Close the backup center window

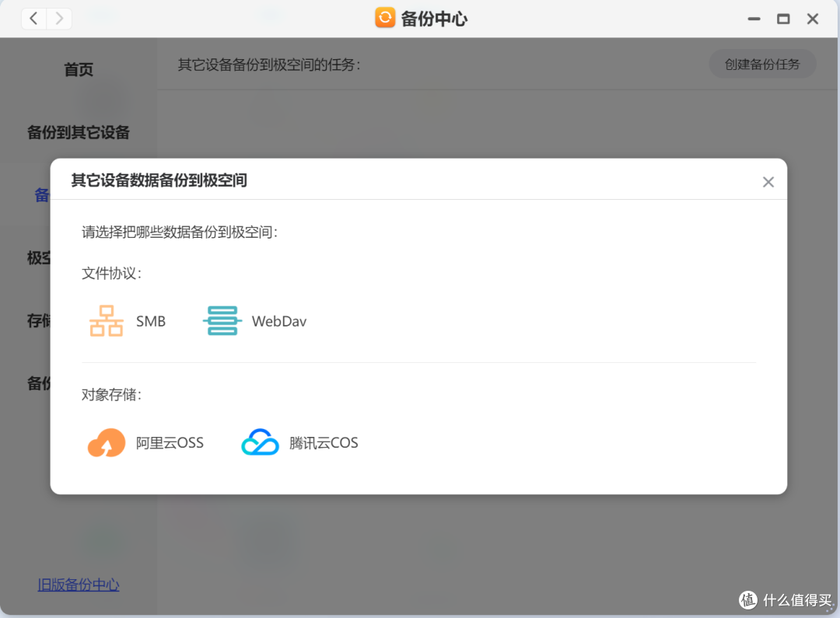813,19
